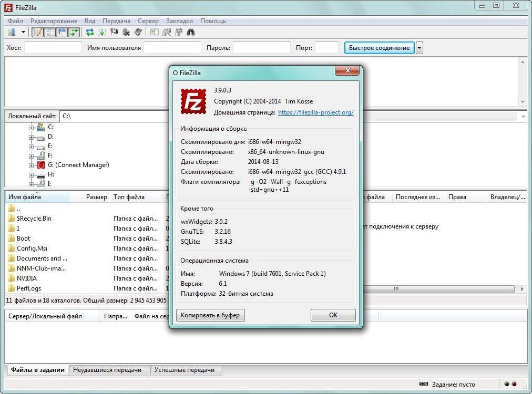The image size is (532, 394).
Task: Refresh file and folder lists
Action: pos(90,32)
